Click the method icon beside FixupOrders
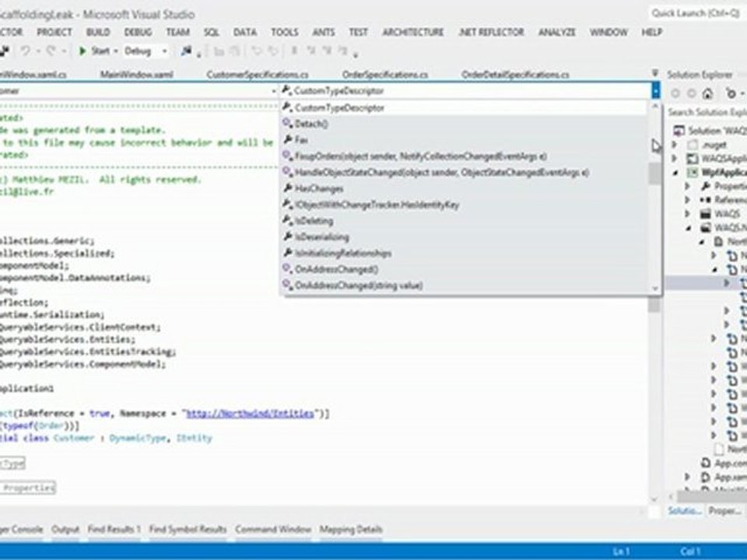 pos(287,156)
